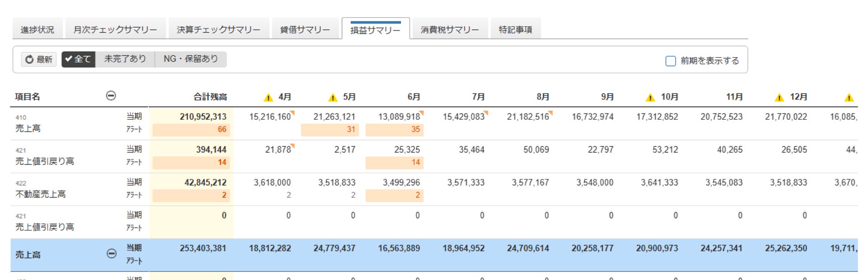Click the 合計残高 alert count 66
Viewport: 868px width, 280px height.
[x=222, y=130]
